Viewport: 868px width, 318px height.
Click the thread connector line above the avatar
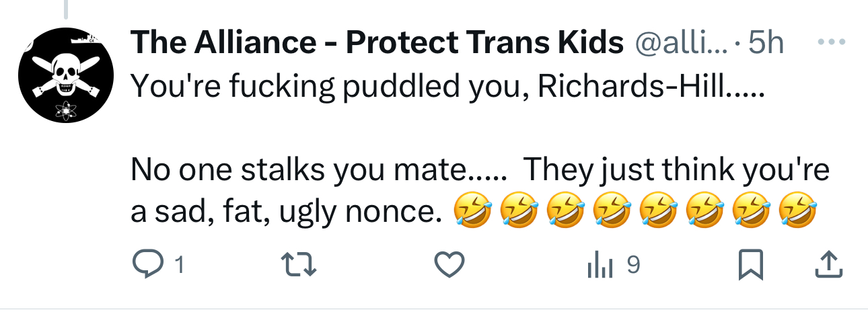(65, 8)
